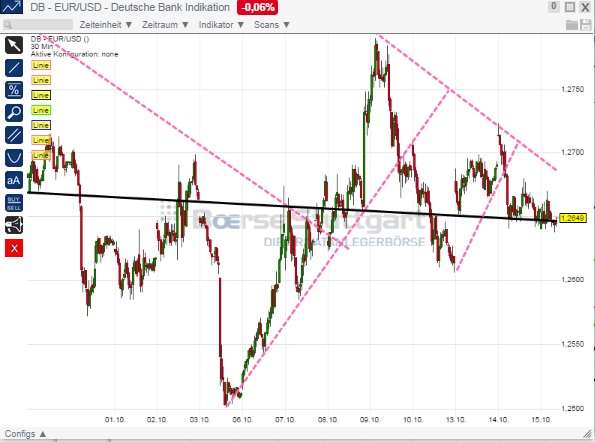Click the 02.10. date axis label
This screenshot has height=442, width=595.
[157, 420]
